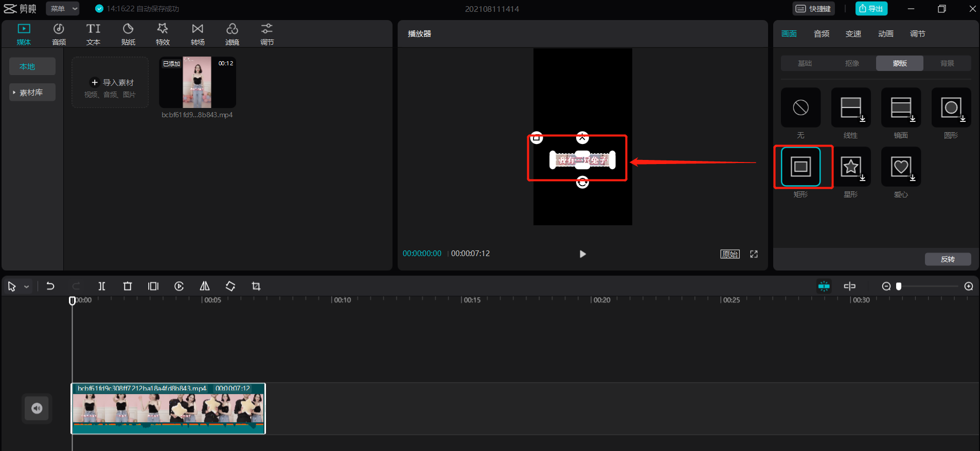
Task: Click the 反转 invert button
Action: [948, 259]
